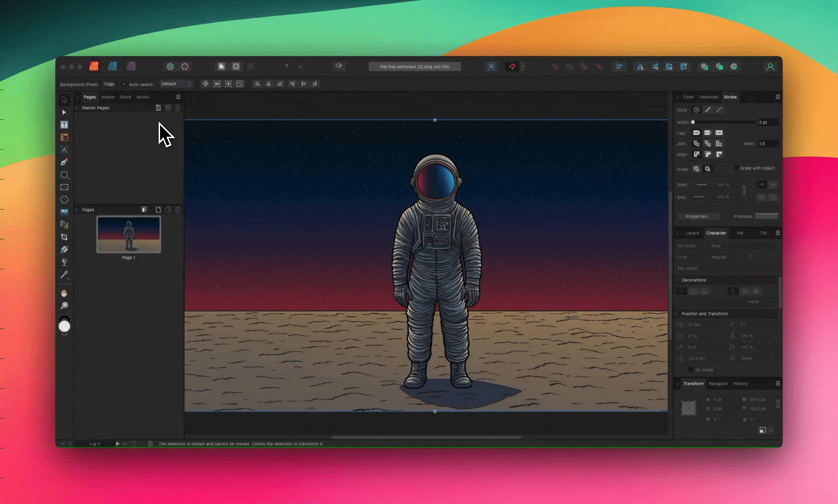Screen dimensions: 838x504
Task: Enable Scale with object checkbox
Action: click(x=736, y=168)
